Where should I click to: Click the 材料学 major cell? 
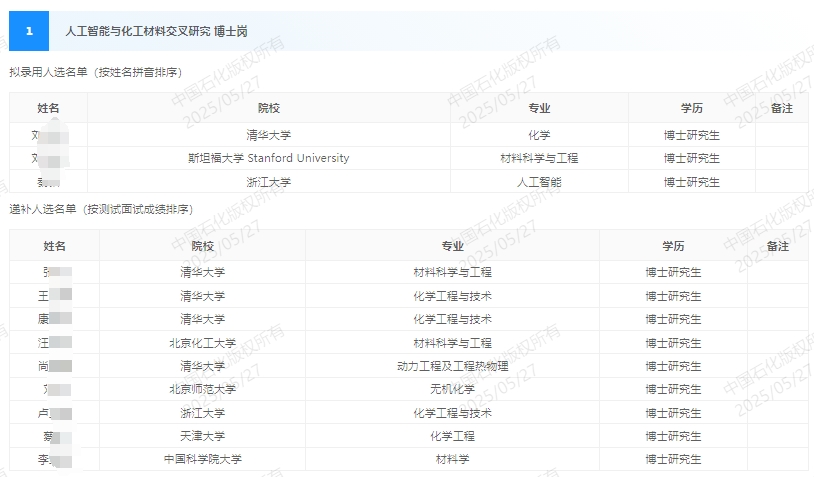click(452, 459)
